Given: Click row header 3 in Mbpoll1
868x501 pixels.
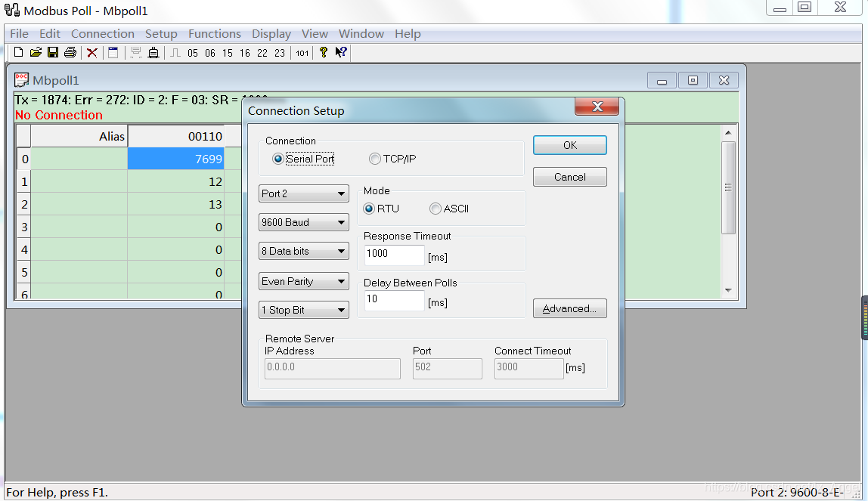Looking at the screenshot, I should (23, 227).
